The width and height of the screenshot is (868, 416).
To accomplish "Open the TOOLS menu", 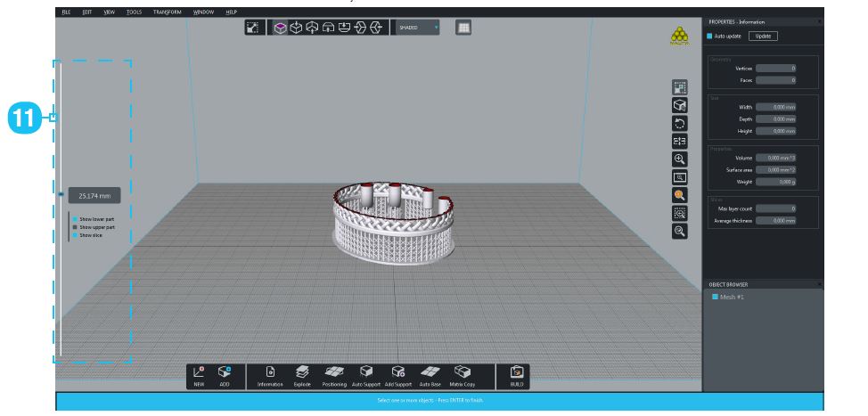I will (135, 12).
